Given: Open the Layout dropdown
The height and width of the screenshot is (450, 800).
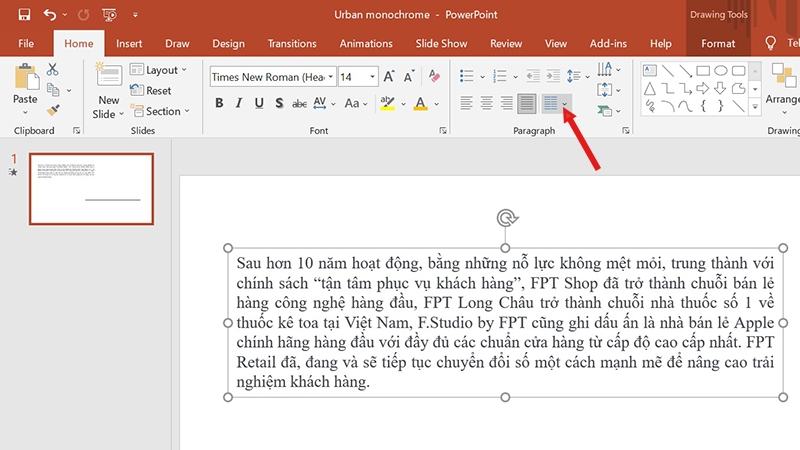Looking at the screenshot, I should 158,70.
